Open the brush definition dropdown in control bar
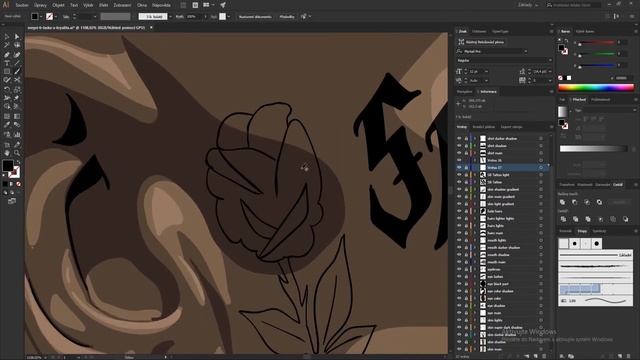 (x=170, y=17)
